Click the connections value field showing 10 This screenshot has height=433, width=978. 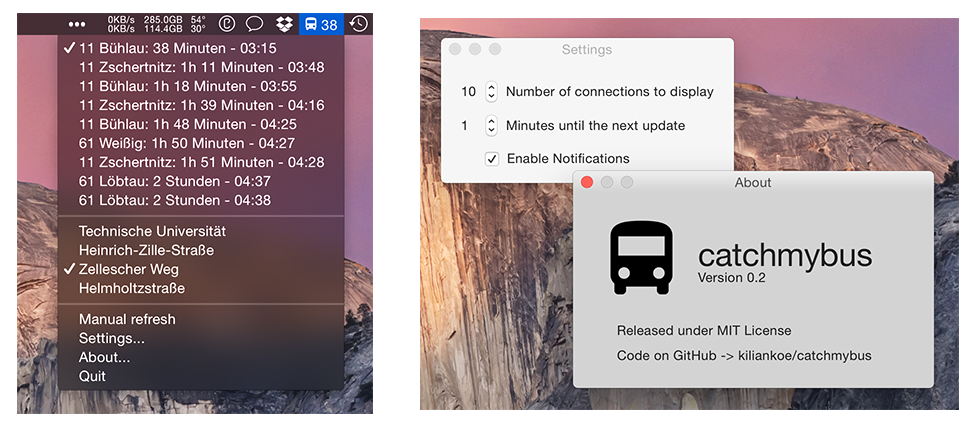click(468, 92)
